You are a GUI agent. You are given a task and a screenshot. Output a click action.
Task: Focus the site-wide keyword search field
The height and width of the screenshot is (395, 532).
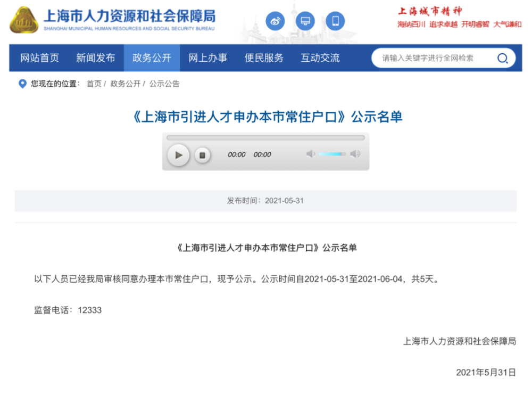pyautogui.click(x=435, y=59)
